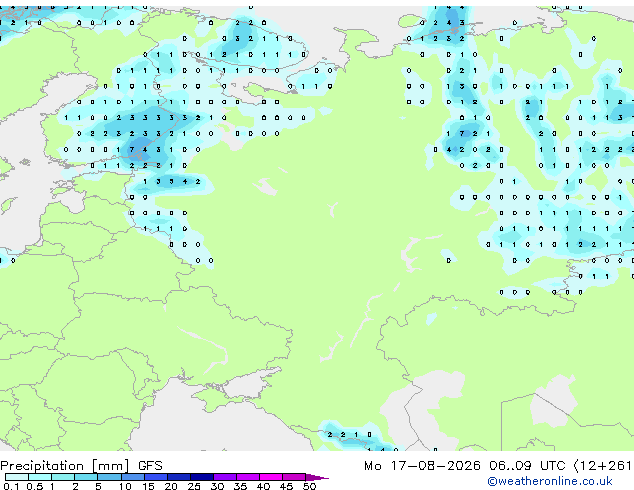
Task: Click the 30–35 mm purple legend swatch
Action: pyautogui.click(x=225, y=477)
